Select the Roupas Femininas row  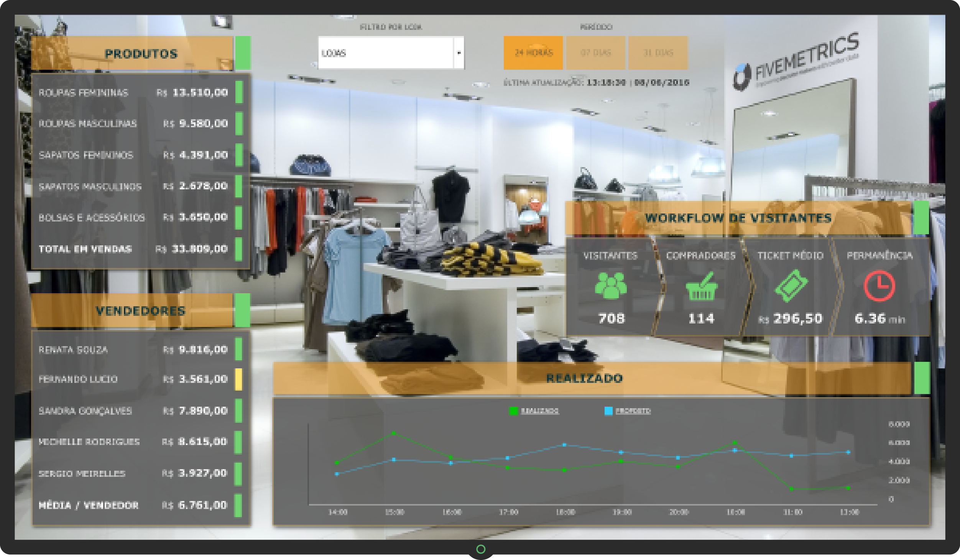click(x=141, y=92)
